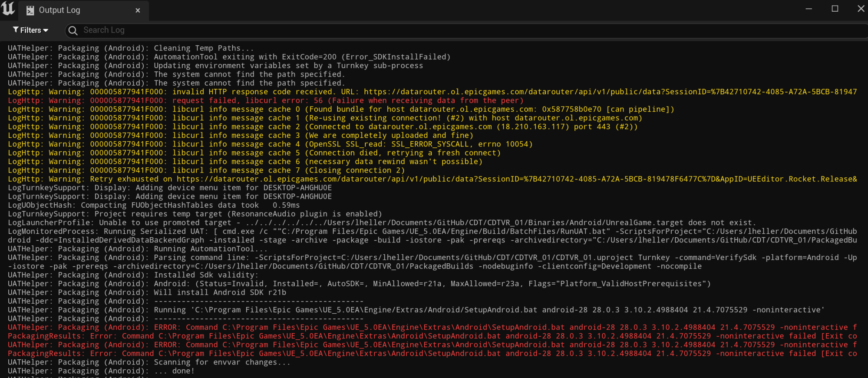Select the 'Scanning for envvar changes...' line
The height and width of the screenshot is (378, 868).
149,362
